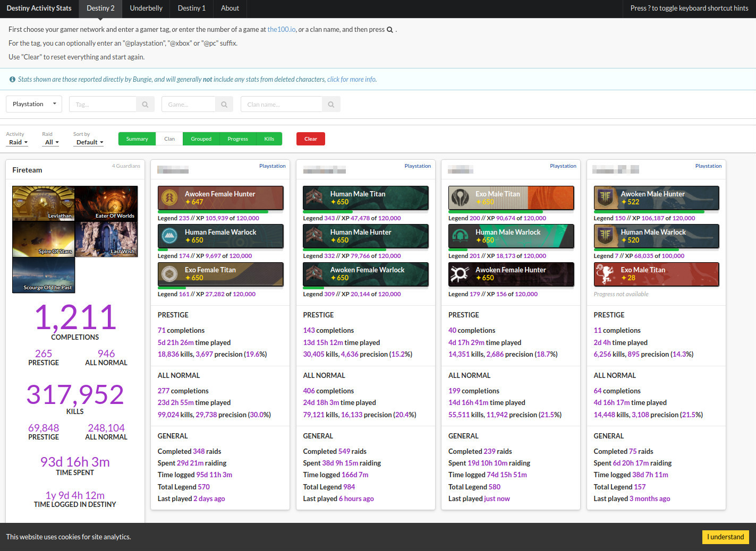Switch to the Underbelly tab
756x551 pixels.
tap(146, 8)
